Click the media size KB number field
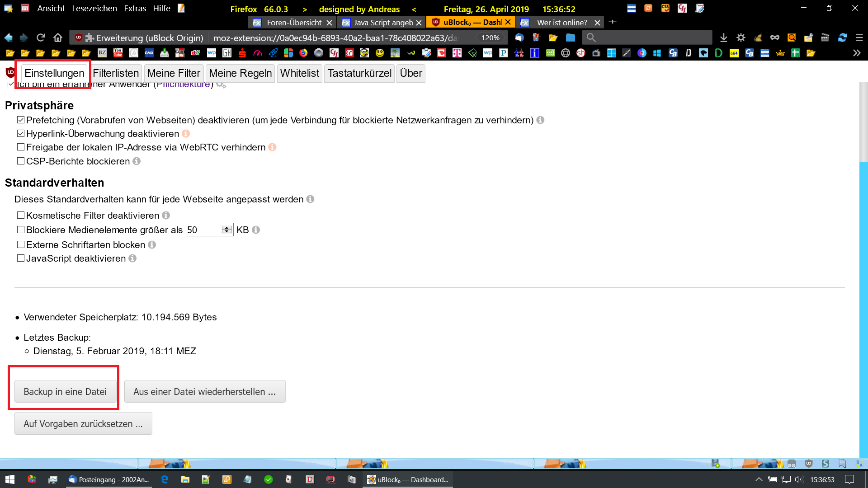 pyautogui.click(x=203, y=230)
